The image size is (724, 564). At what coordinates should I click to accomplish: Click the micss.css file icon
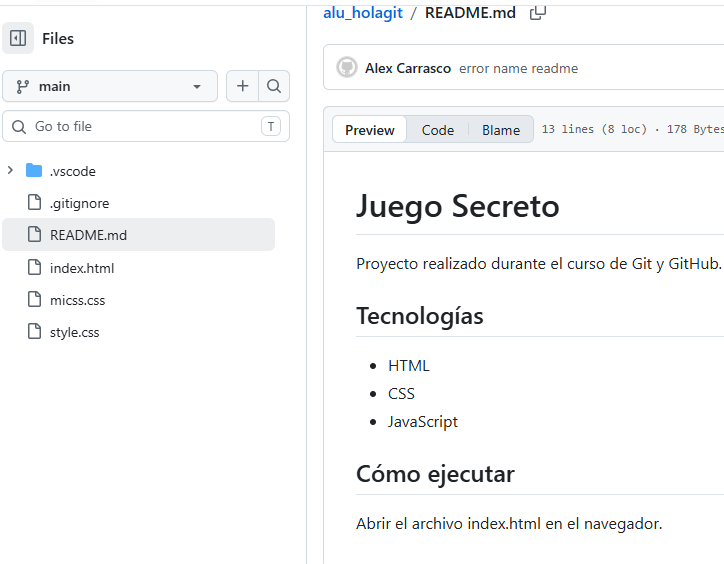(34, 299)
